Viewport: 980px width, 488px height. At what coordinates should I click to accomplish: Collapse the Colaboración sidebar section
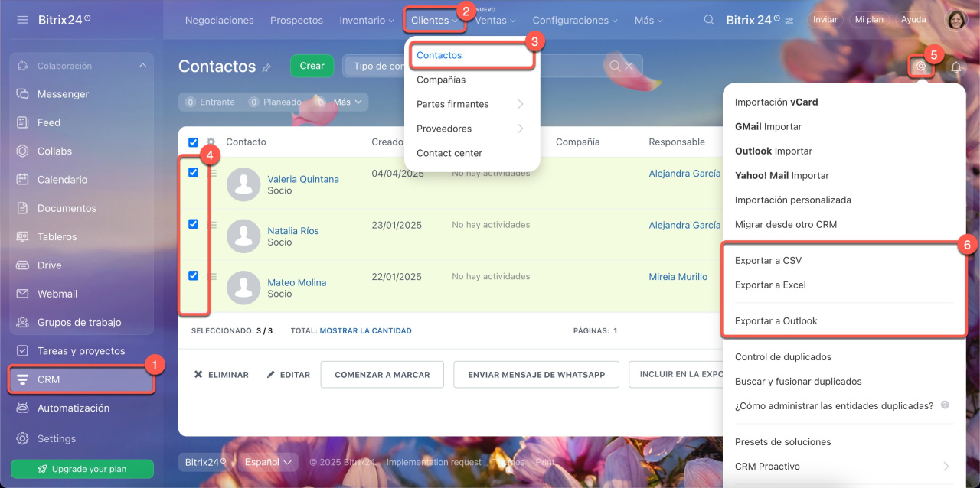(142, 66)
